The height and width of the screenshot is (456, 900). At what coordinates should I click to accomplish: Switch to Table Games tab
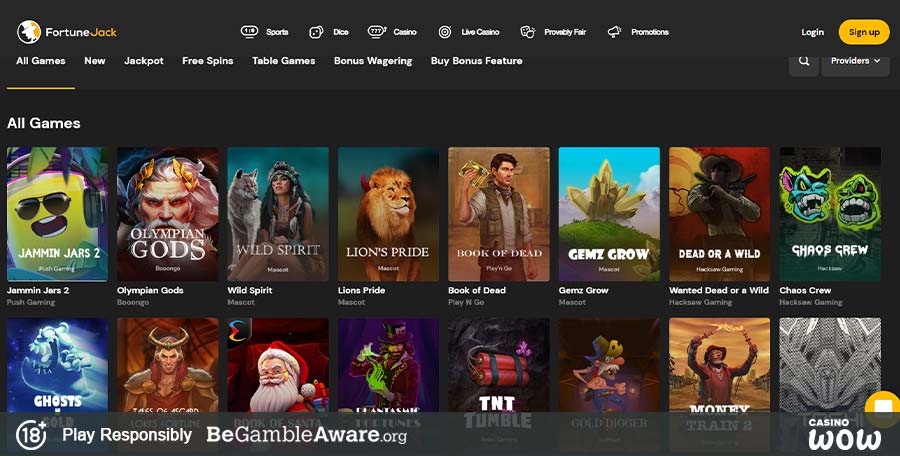click(x=284, y=61)
